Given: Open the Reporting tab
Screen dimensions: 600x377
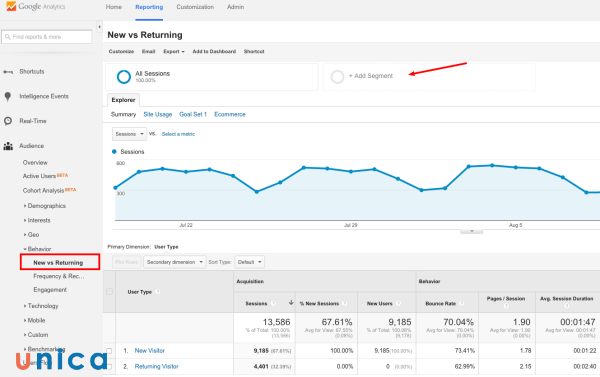Looking at the screenshot, I should click(149, 7).
